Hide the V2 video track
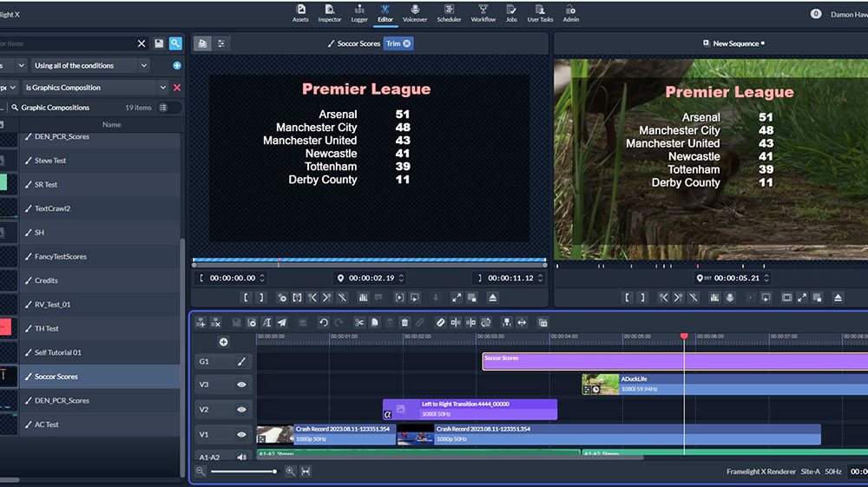 241,409
